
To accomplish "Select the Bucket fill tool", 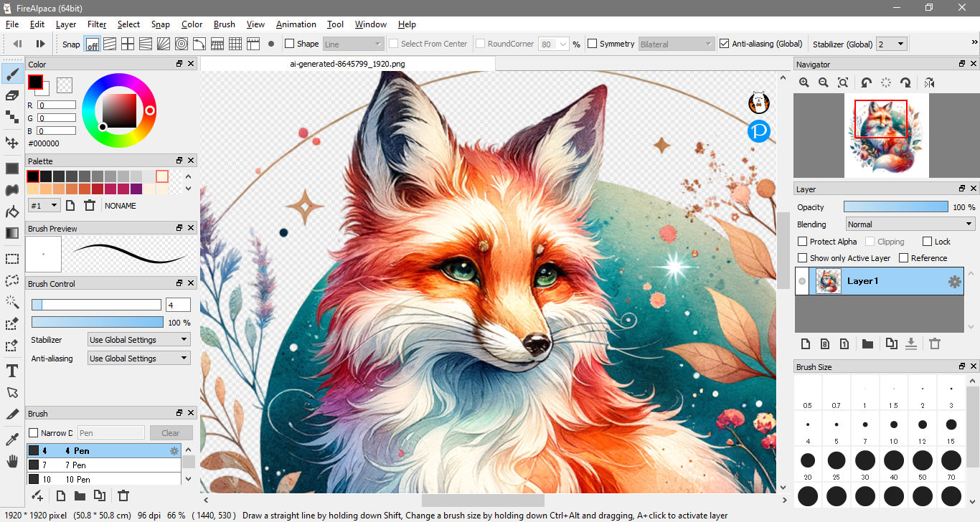I will (x=12, y=212).
